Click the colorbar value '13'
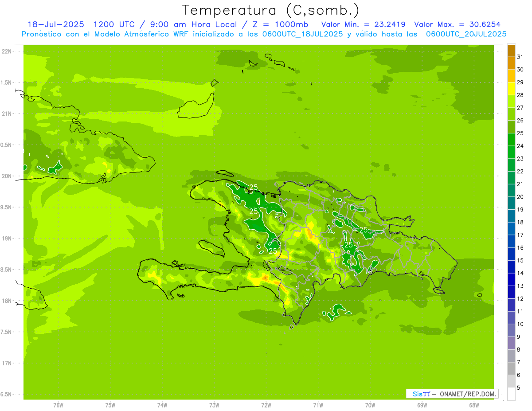The width and height of the screenshot is (532, 411). (x=520, y=286)
